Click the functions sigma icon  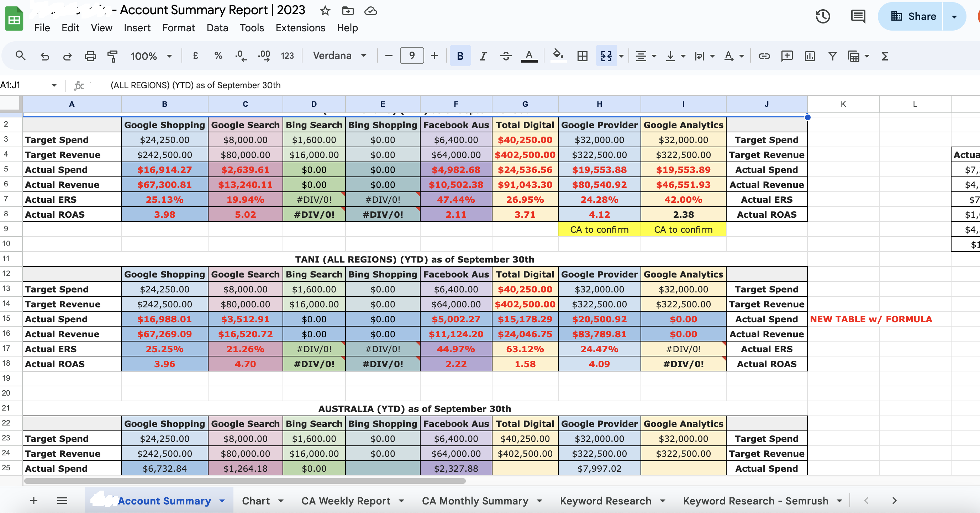tap(885, 56)
